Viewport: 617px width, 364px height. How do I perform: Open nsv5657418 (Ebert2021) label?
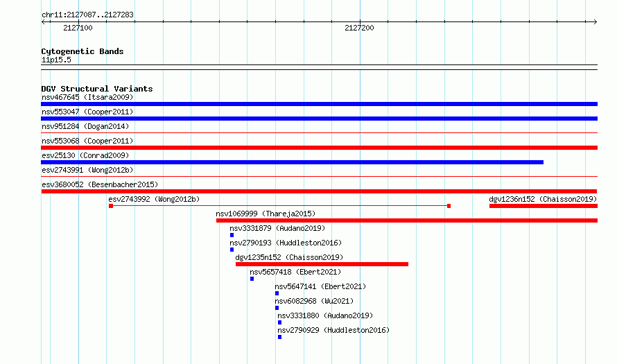pyautogui.click(x=295, y=272)
